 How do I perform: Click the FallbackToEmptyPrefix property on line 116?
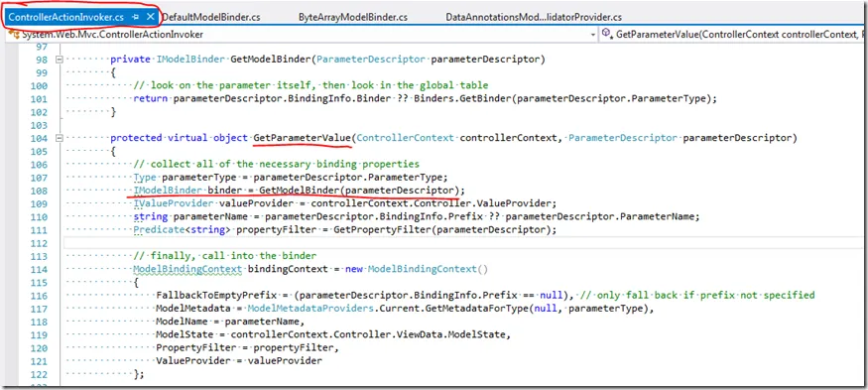click(217, 295)
